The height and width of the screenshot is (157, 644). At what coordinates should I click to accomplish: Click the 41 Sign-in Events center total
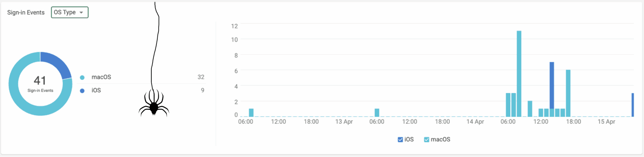coord(40,84)
